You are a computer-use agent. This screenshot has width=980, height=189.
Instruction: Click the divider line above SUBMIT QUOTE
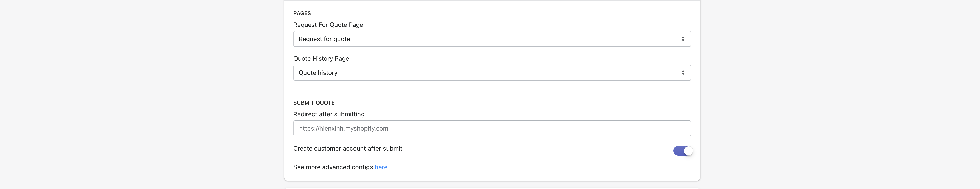click(x=492, y=90)
